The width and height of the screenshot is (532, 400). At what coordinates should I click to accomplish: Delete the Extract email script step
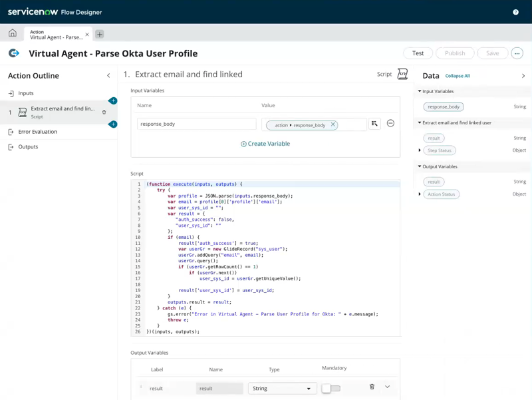(104, 112)
